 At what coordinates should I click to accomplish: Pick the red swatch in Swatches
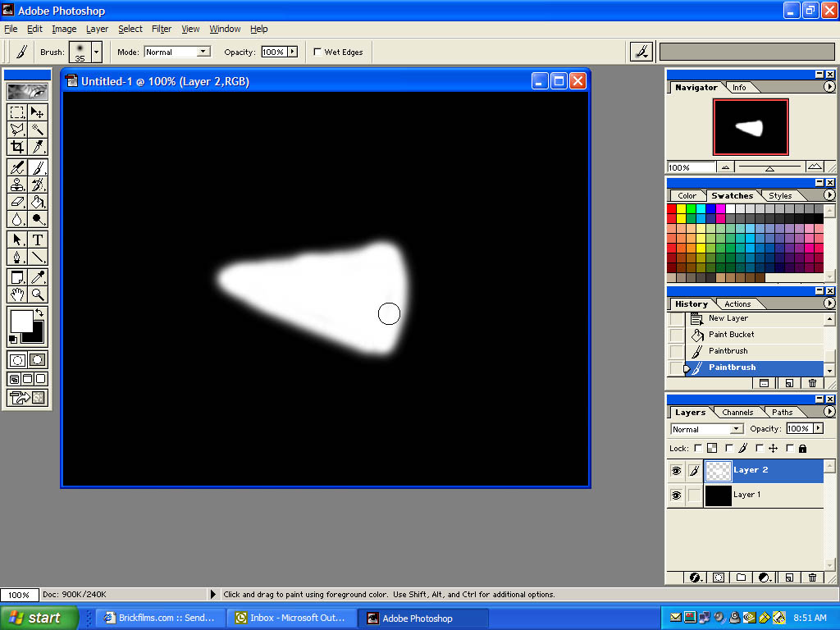click(x=672, y=208)
